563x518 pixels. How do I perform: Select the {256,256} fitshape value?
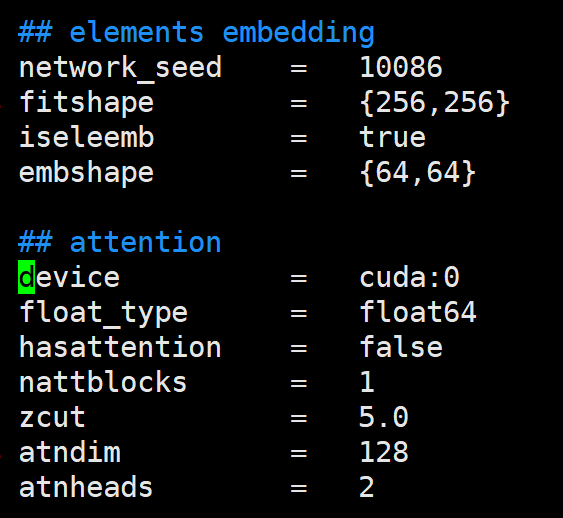pyautogui.click(x=434, y=103)
